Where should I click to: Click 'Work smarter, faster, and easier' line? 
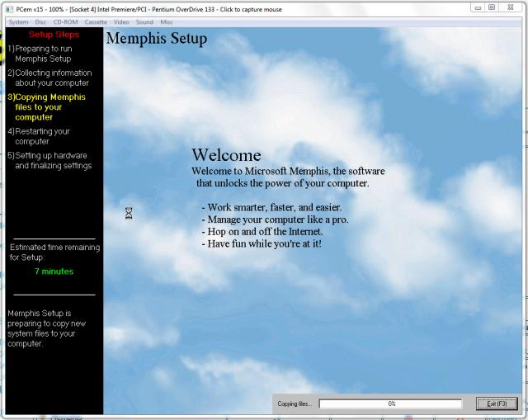pyautogui.click(x=271, y=207)
